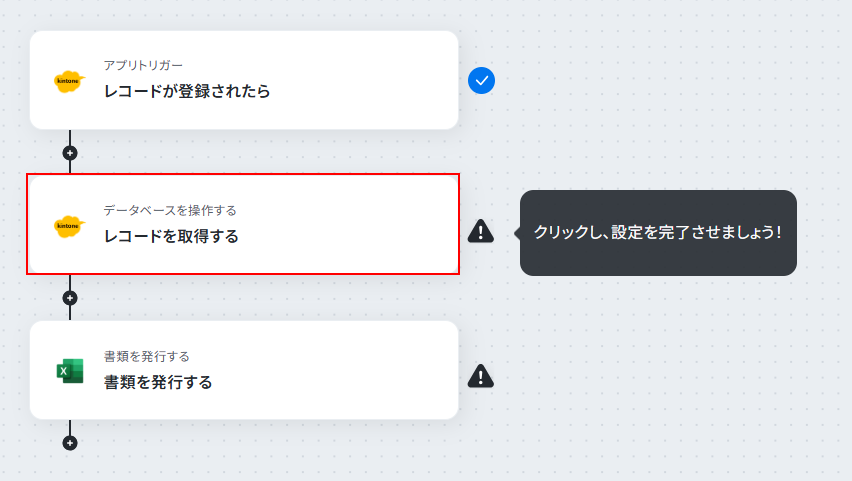Screen dimensions: 852x481
Task: Click the データベースを操作する label
Action: [x=170, y=210]
